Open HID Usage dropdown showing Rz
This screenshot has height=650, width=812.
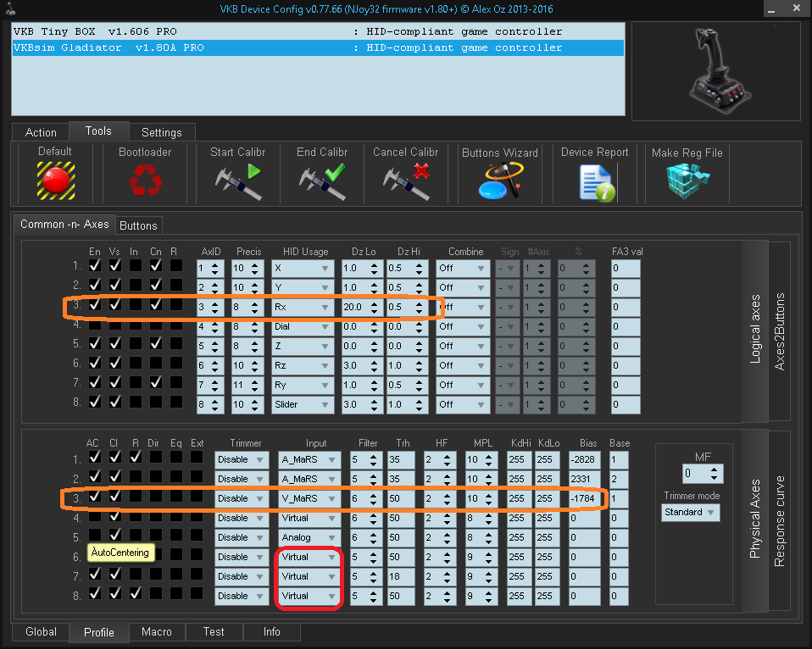(x=303, y=365)
